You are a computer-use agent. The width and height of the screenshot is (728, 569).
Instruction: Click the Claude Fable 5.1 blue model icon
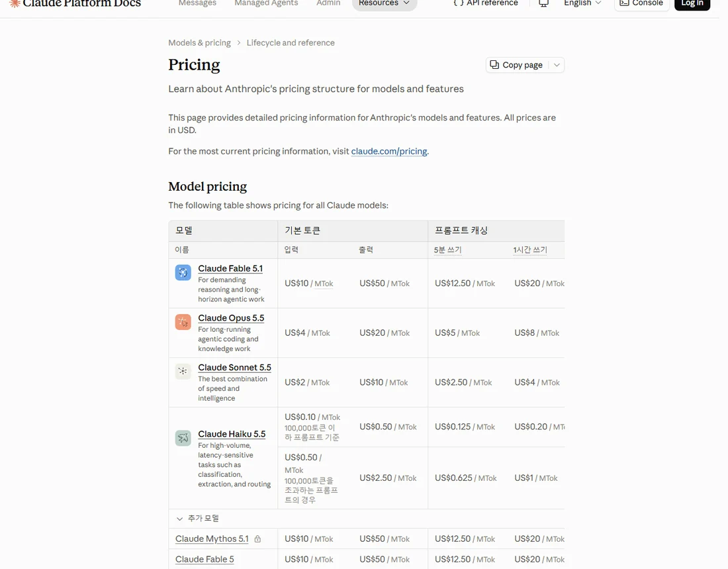click(x=183, y=272)
